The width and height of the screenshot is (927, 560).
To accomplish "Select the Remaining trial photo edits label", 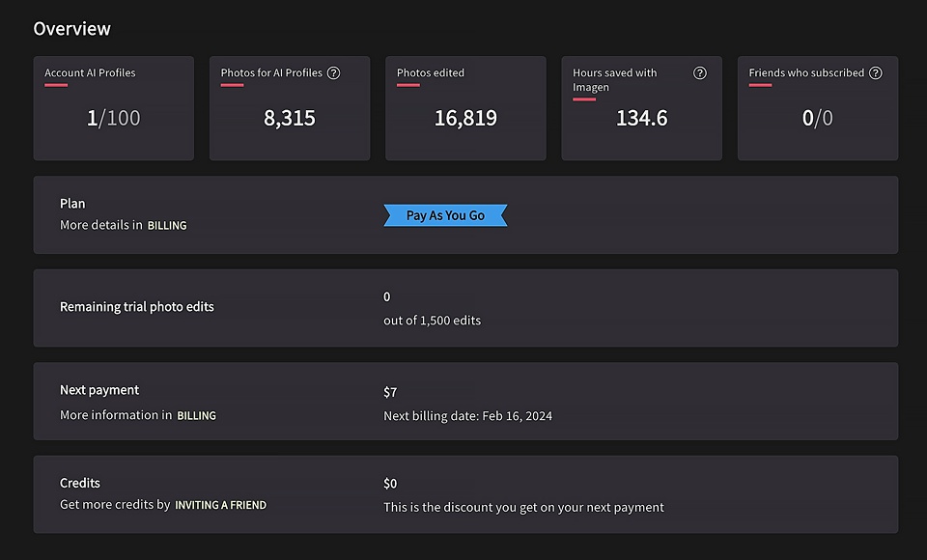I will (136, 307).
